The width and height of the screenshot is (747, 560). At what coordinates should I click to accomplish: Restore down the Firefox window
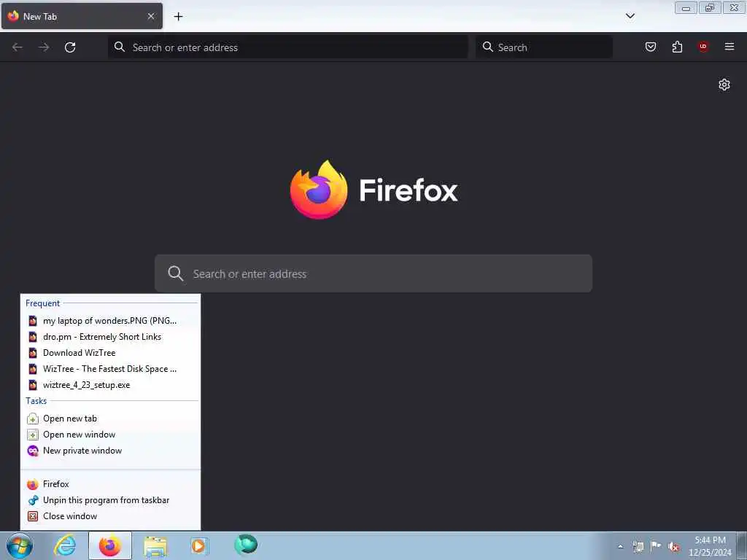[710, 7]
